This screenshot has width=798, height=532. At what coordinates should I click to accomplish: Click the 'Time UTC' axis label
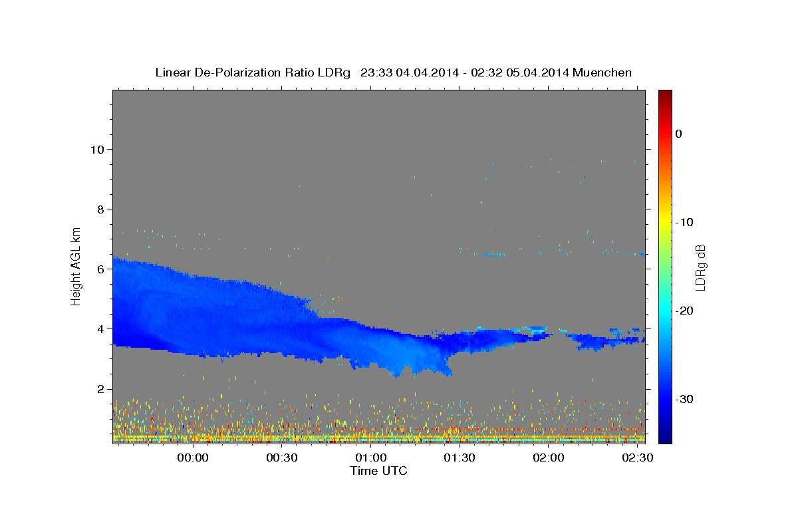(378, 471)
